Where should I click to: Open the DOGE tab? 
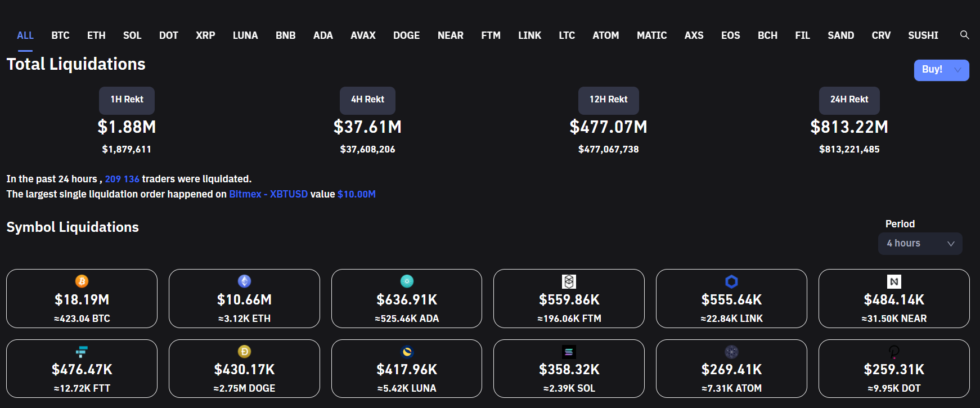(406, 35)
